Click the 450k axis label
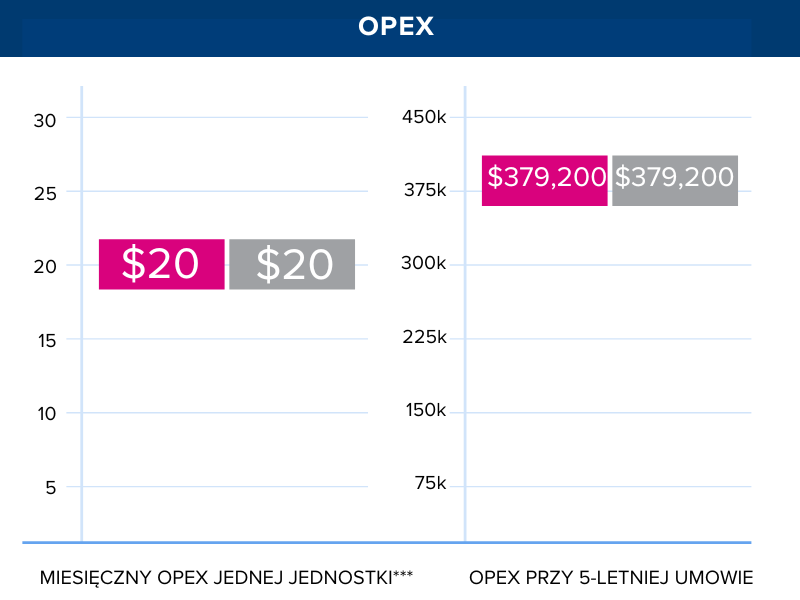This screenshot has width=800, height=600. (424, 117)
